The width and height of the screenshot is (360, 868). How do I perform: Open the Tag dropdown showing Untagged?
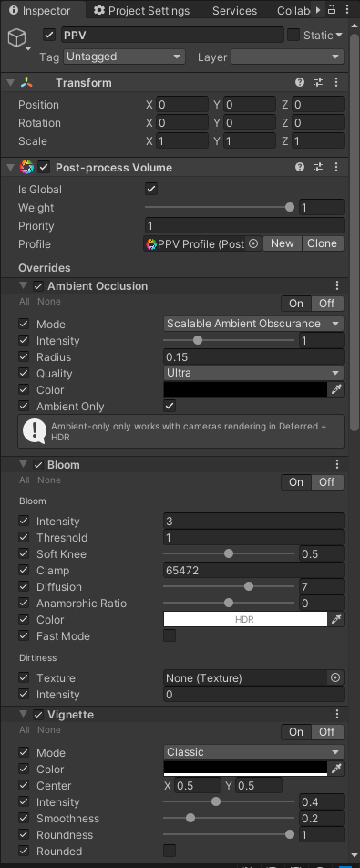[125, 57]
